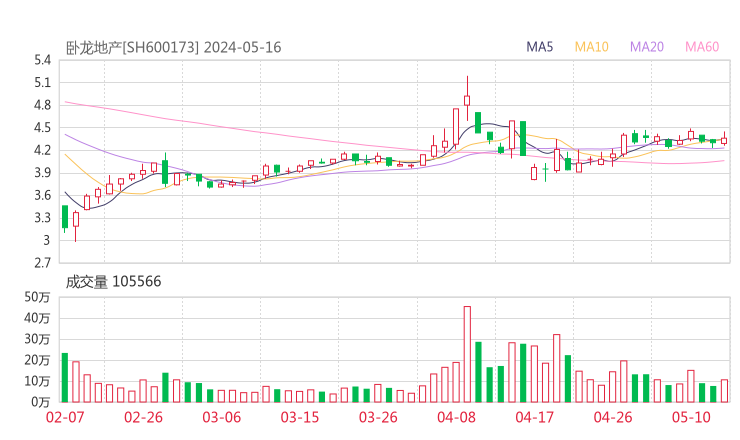
Task: Click the MA20 legend label
Action: click(647, 47)
